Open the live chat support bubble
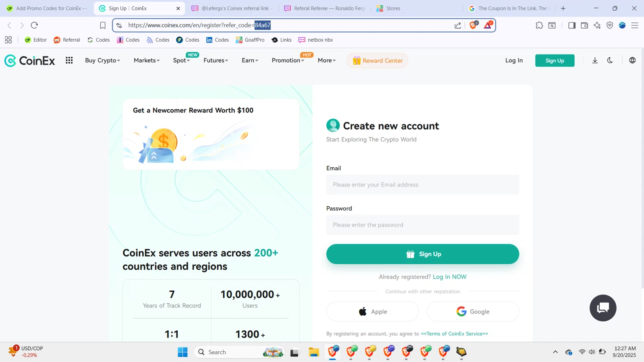 click(x=603, y=308)
